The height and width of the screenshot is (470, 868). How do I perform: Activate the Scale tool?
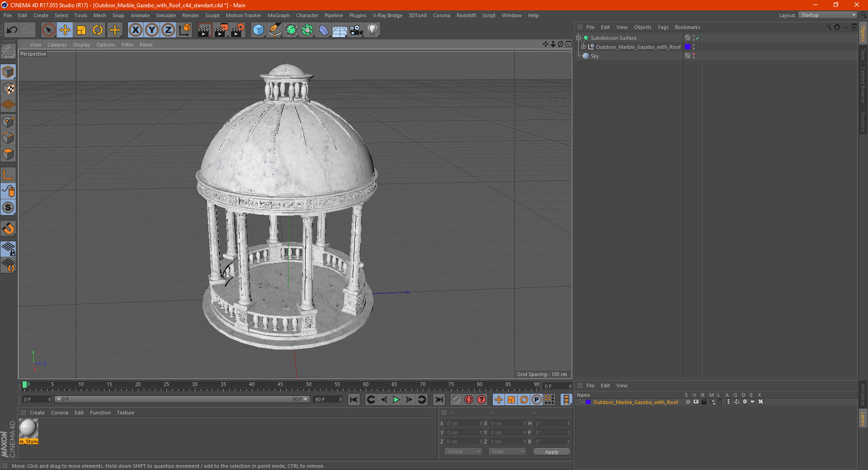pos(81,30)
